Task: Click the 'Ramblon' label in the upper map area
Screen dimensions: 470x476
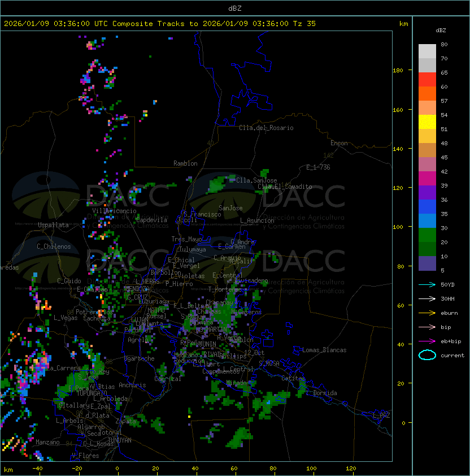Action: (x=185, y=163)
